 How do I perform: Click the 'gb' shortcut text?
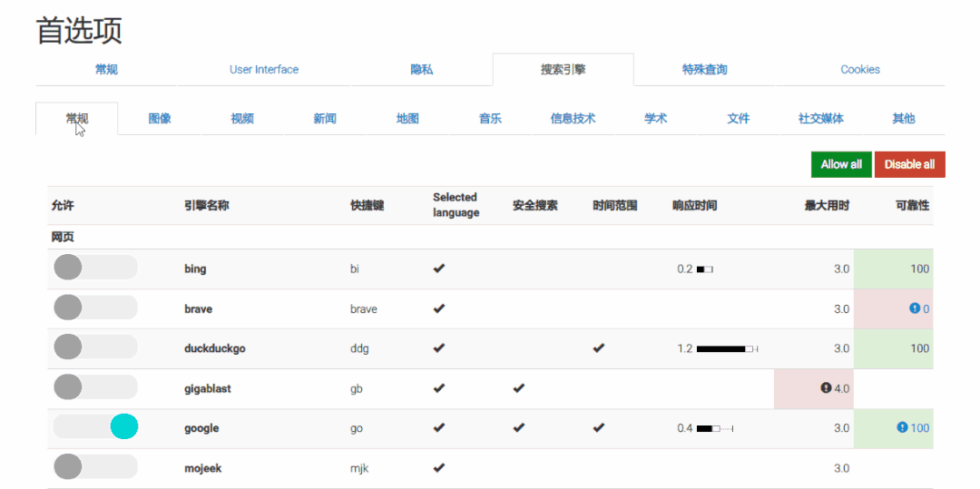[357, 388]
